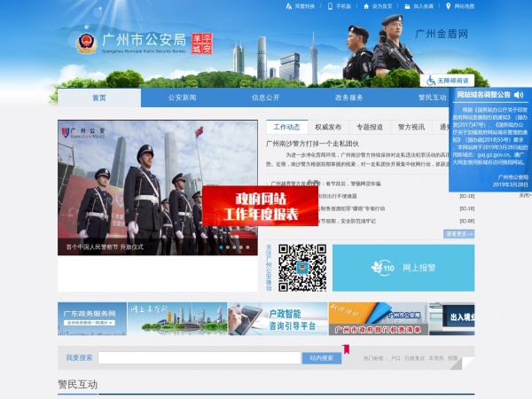Click the flag ceremony slideshow image
The image size is (532, 399).
pos(158,187)
